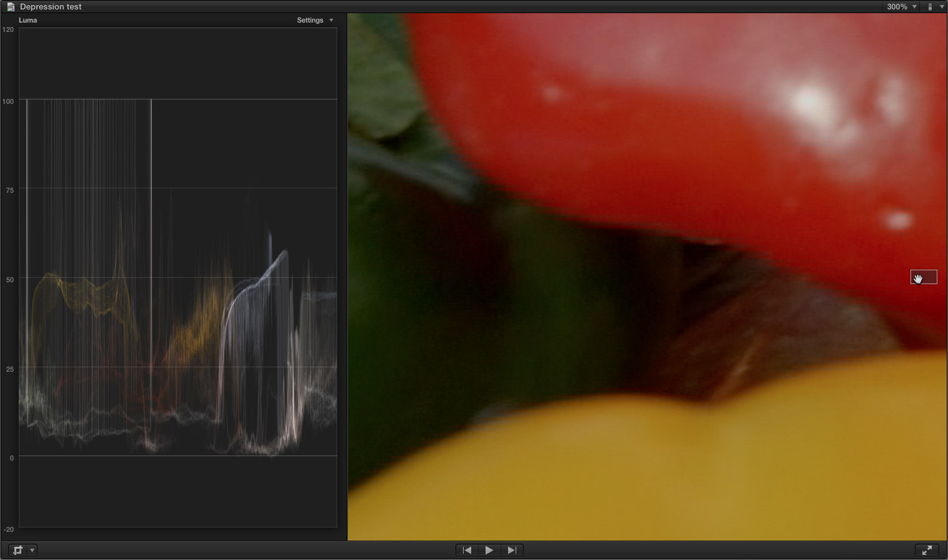The height and width of the screenshot is (560, 948).
Task: Go to the next edit point
Action: pos(512,550)
